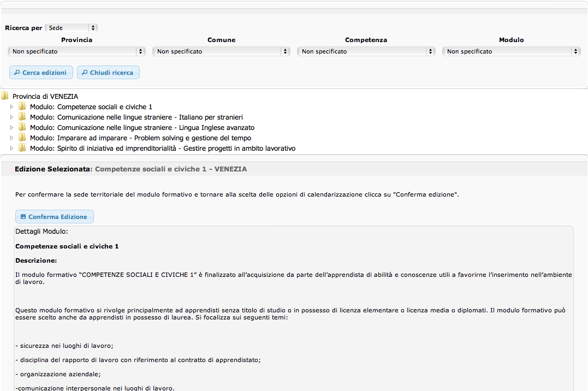This screenshot has width=588, height=391.
Task: Expand the Problem solving e gestione del tempo node
Action: click(x=12, y=138)
